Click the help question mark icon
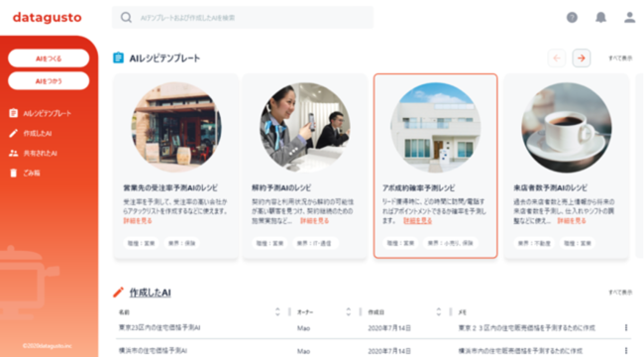644x357 pixels. click(572, 17)
